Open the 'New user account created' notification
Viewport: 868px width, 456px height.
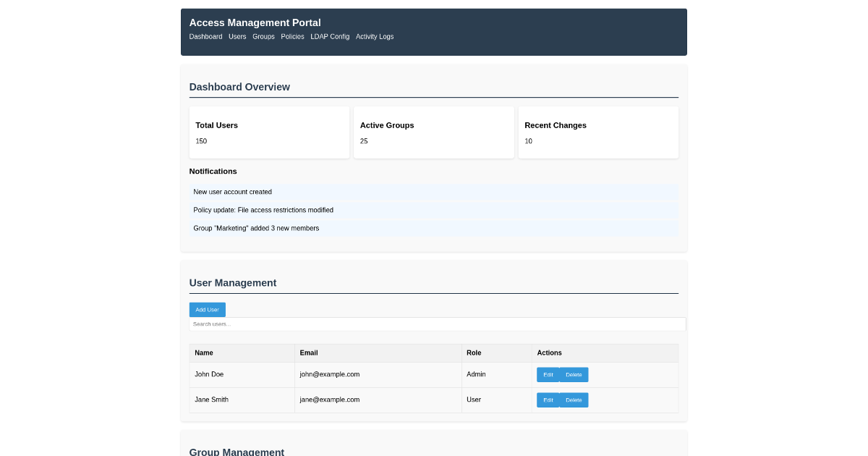(434, 192)
